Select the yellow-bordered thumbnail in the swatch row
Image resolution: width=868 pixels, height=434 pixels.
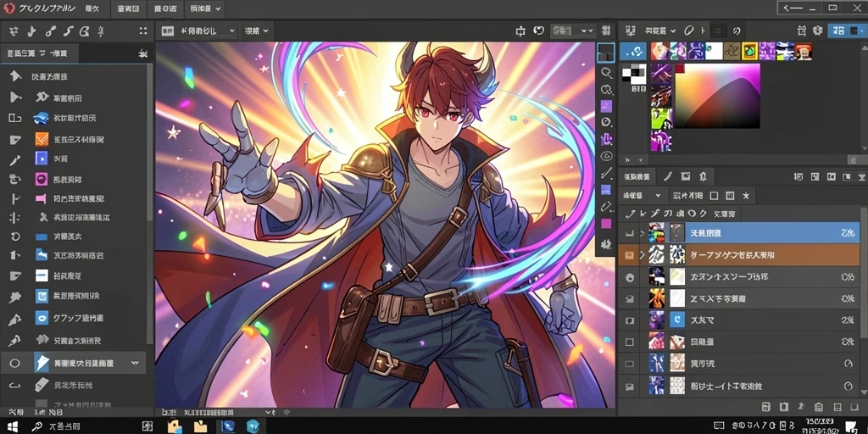click(x=749, y=51)
